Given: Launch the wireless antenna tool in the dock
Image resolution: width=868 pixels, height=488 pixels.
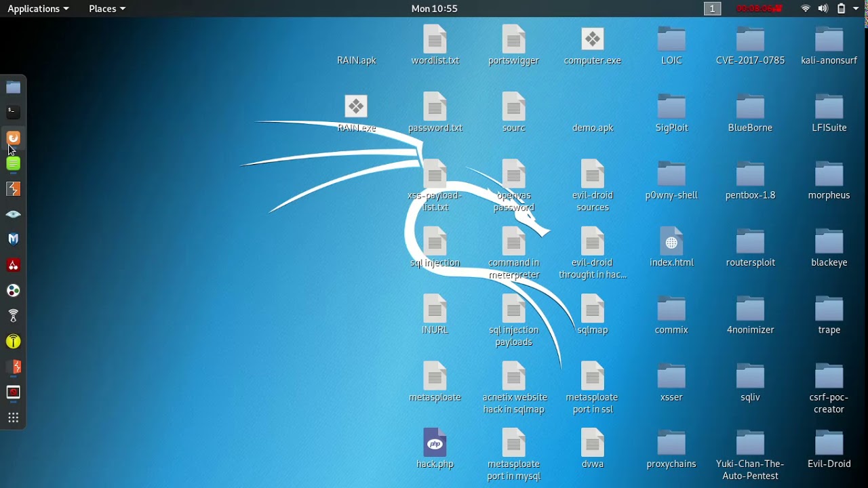Looking at the screenshot, I should pyautogui.click(x=14, y=316).
